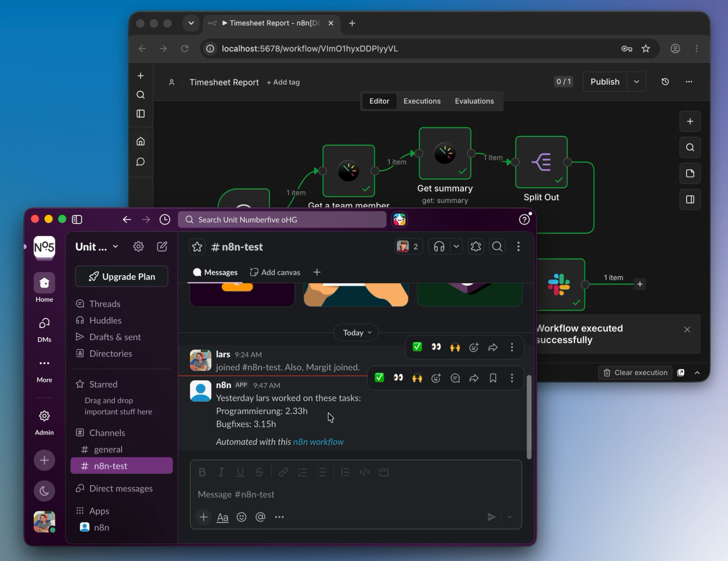
Task: Bookmark the n8n message for later
Action: pos(493,378)
